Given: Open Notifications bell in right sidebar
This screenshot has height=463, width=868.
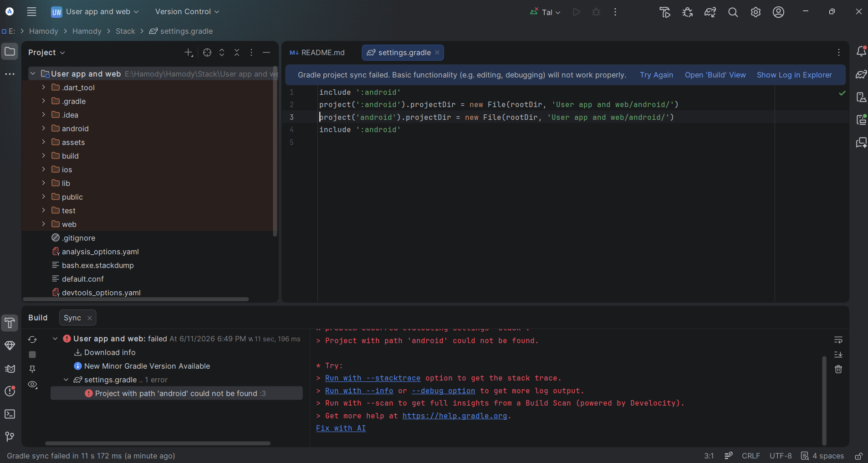Looking at the screenshot, I should click(x=861, y=51).
